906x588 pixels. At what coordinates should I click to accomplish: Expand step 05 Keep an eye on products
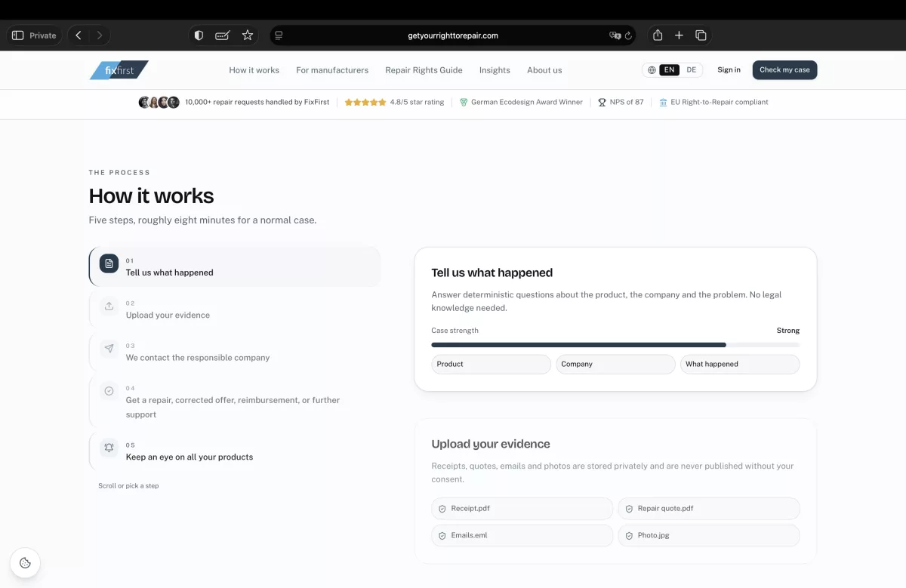click(235, 451)
